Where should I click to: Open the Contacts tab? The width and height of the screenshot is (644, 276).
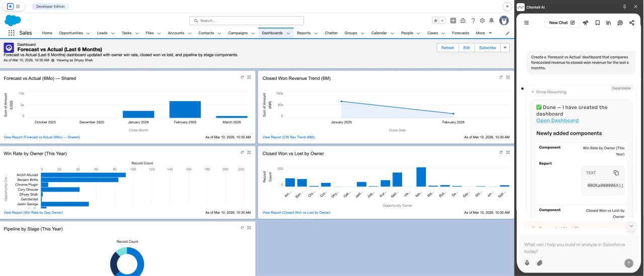[x=206, y=33]
